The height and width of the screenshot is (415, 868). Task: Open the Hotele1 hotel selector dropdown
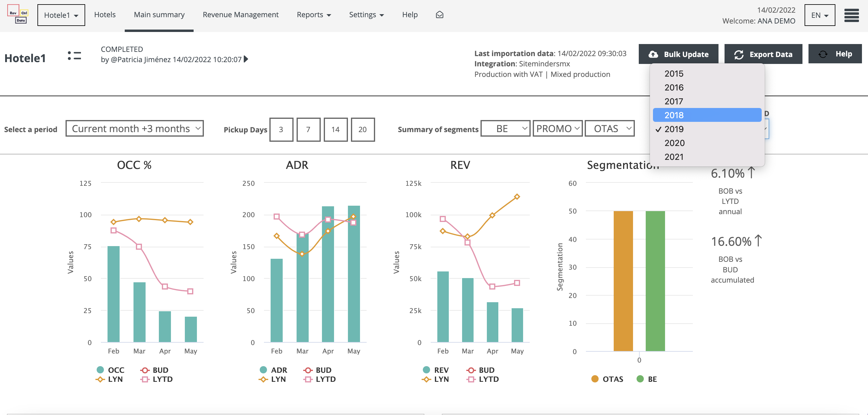click(61, 15)
